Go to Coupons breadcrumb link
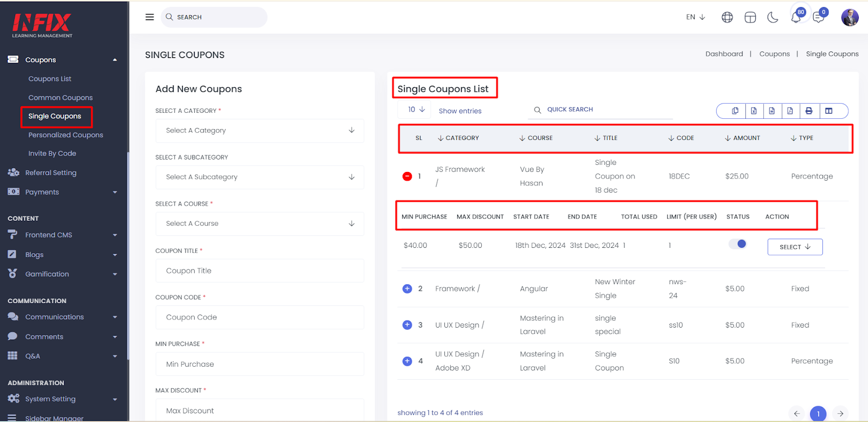Viewport: 868px width, 422px height. click(775, 54)
